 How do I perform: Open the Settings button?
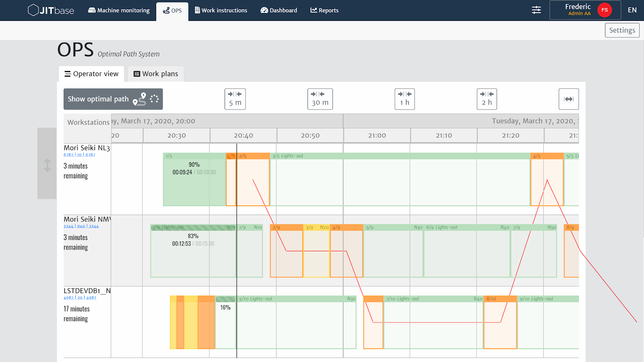[622, 30]
